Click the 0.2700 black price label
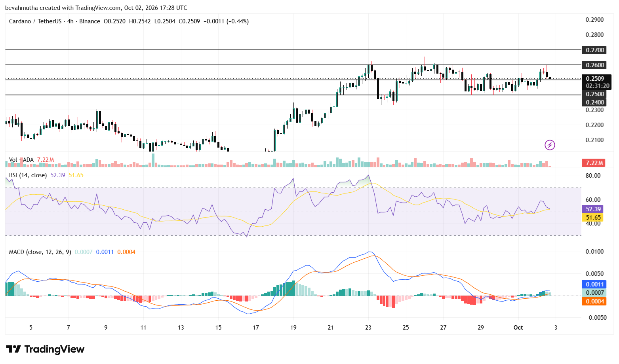Image resolution: width=619 pixels, height=364 pixels. point(595,50)
